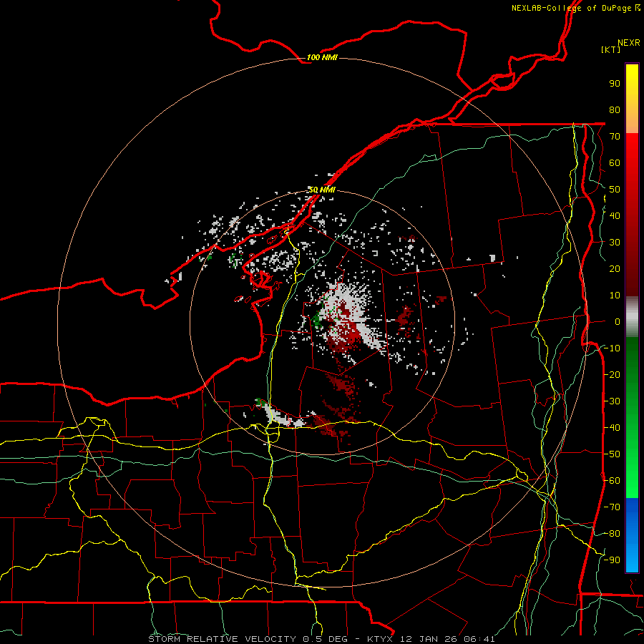Viewport: 644px width, 644px height.
Task: Click the 60 value on color scale
Action: coord(615,162)
